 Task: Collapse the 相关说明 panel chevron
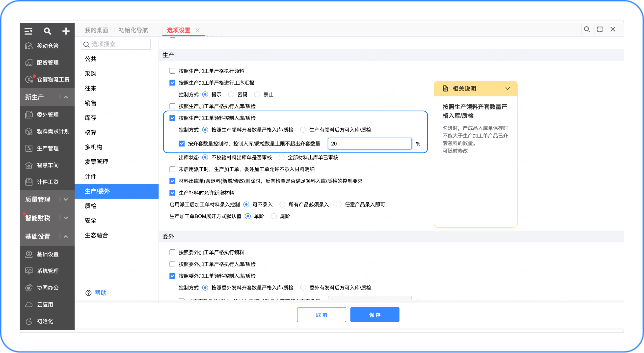(x=508, y=88)
